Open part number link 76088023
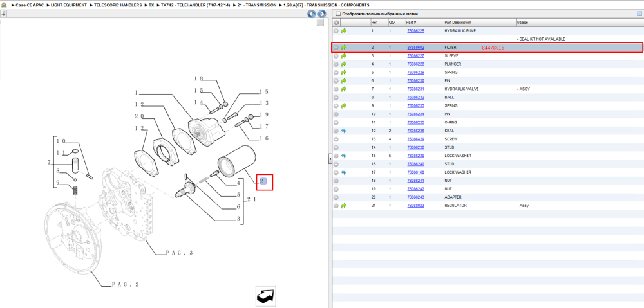 (x=415, y=206)
